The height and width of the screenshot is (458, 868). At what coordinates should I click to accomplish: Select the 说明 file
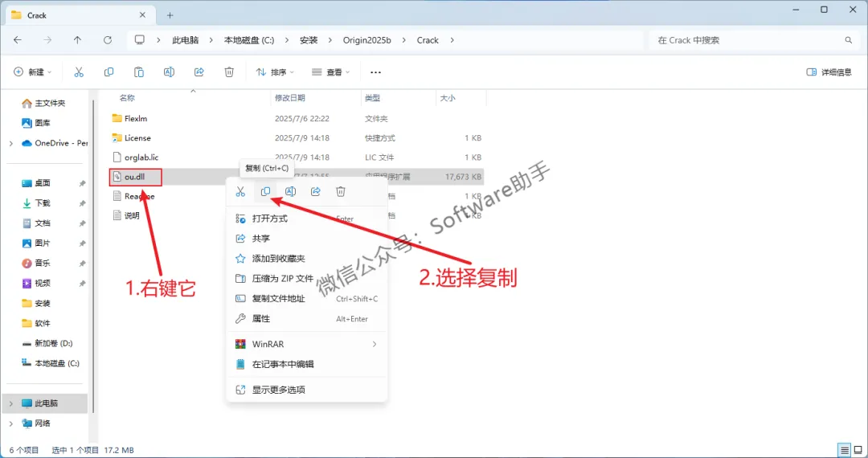(x=132, y=215)
